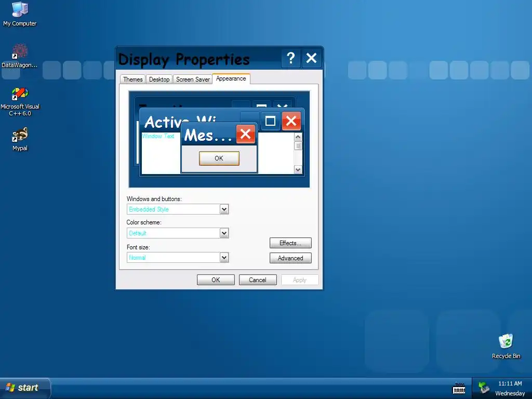Click the network tray icon near the clock
Viewport: 532px width, 399px height.
pos(484,388)
